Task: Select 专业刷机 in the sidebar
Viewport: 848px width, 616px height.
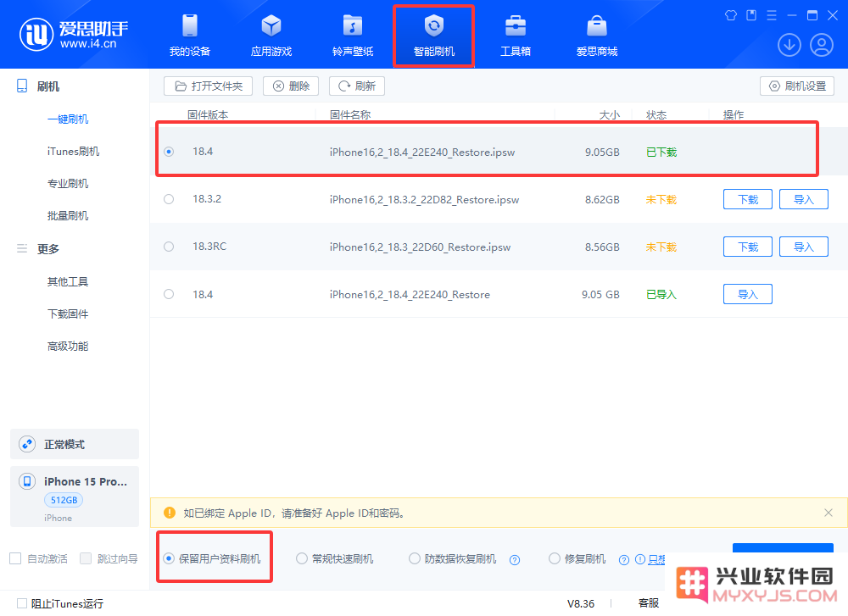Action: (68, 184)
